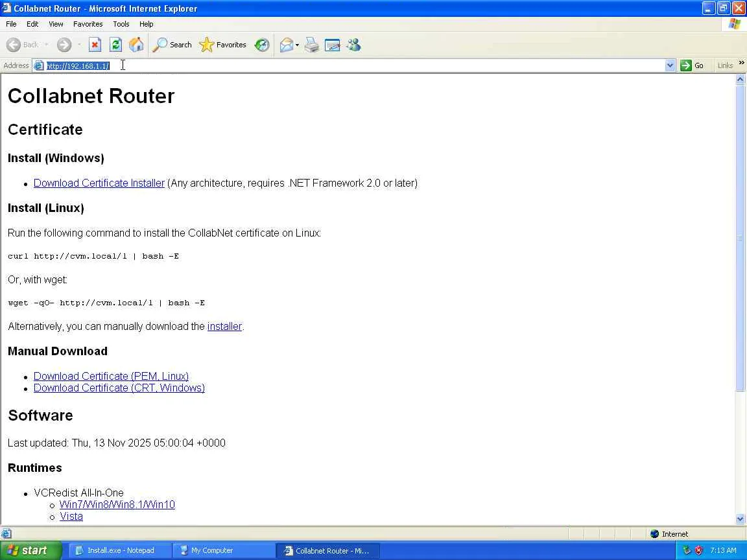Click scrollbar down arrow
The height and width of the screenshot is (560, 747).
pyautogui.click(x=740, y=519)
